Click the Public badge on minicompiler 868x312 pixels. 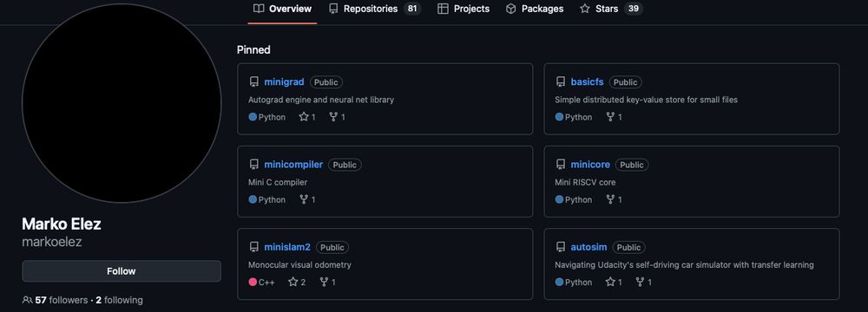point(345,165)
